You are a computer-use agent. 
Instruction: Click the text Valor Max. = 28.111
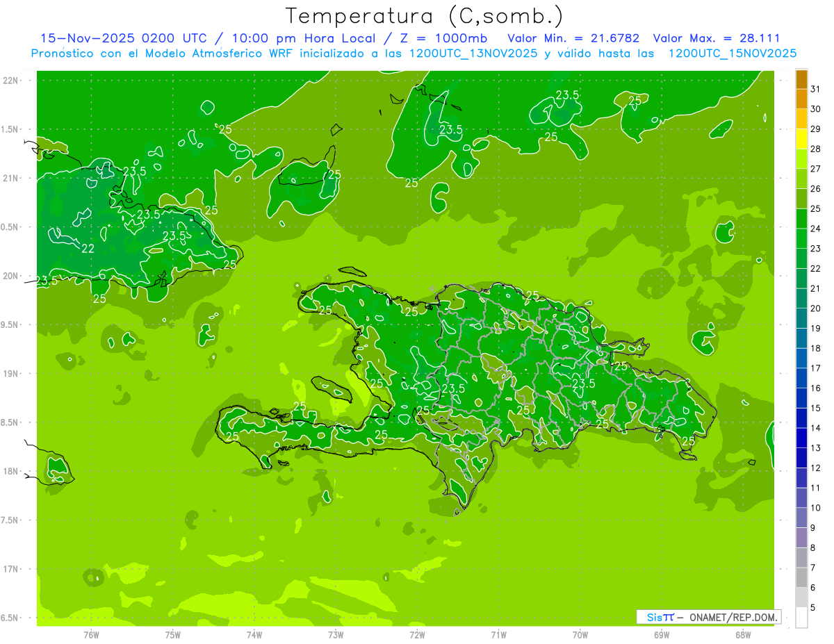tap(717, 38)
